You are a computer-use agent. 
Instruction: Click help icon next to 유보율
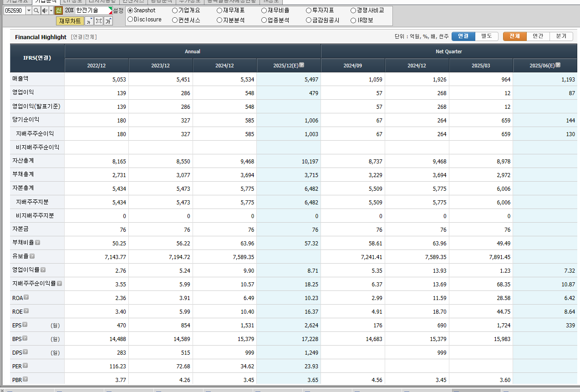[x=32, y=256]
